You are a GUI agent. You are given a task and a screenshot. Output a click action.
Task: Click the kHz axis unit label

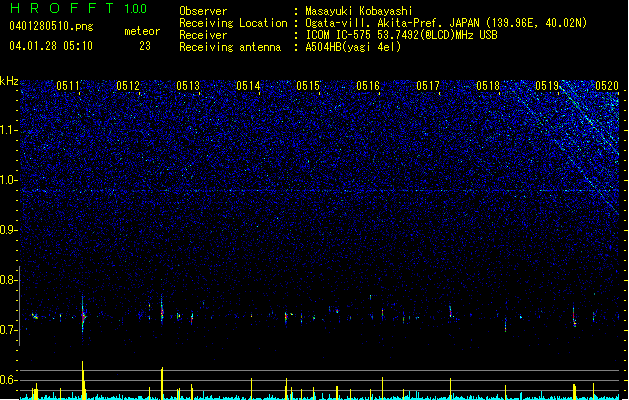tap(9, 81)
